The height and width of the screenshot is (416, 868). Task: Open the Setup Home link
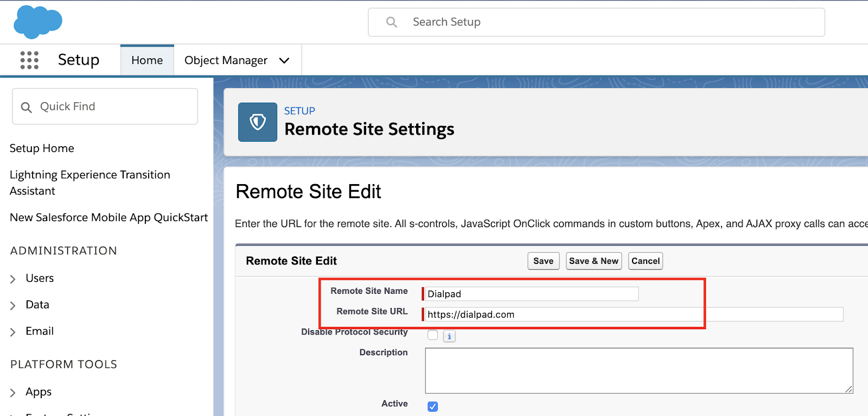tap(42, 148)
